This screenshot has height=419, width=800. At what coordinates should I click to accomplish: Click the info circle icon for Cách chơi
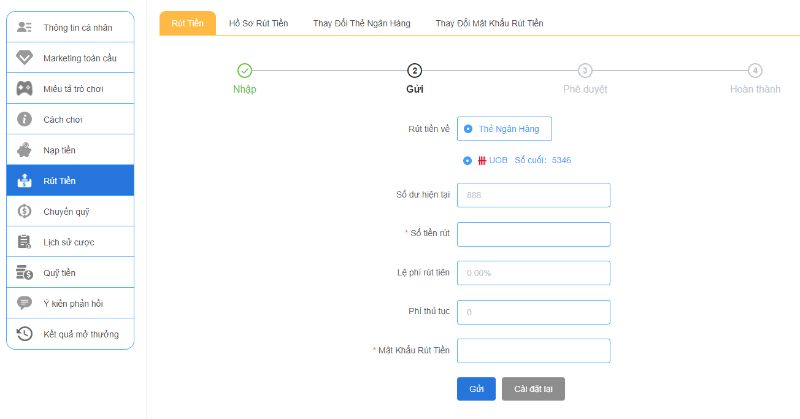tap(24, 119)
